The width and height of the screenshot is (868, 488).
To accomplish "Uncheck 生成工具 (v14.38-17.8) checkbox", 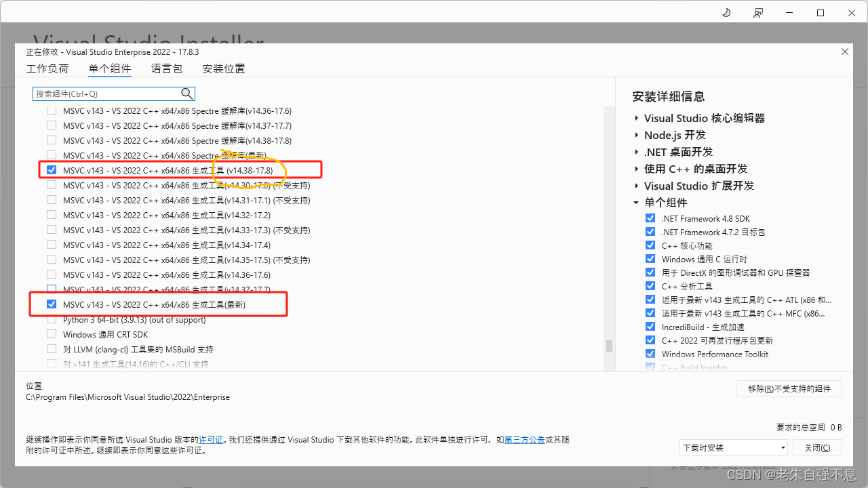I will [x=52, y=170].
